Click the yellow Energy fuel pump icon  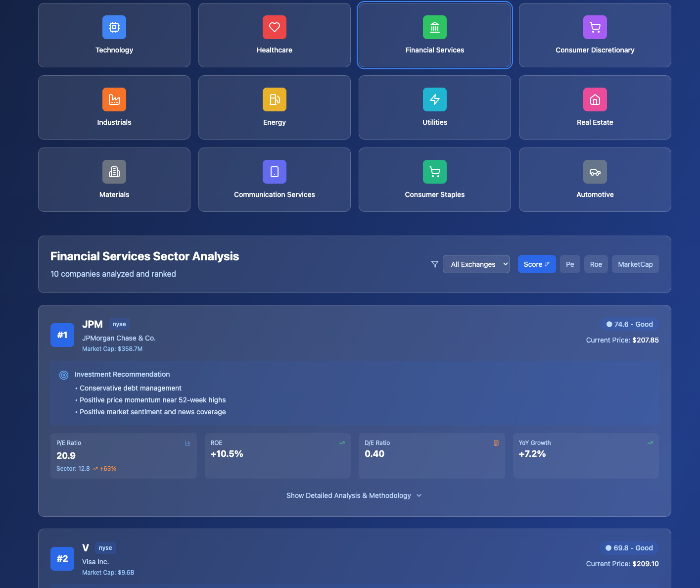[275, 99]
